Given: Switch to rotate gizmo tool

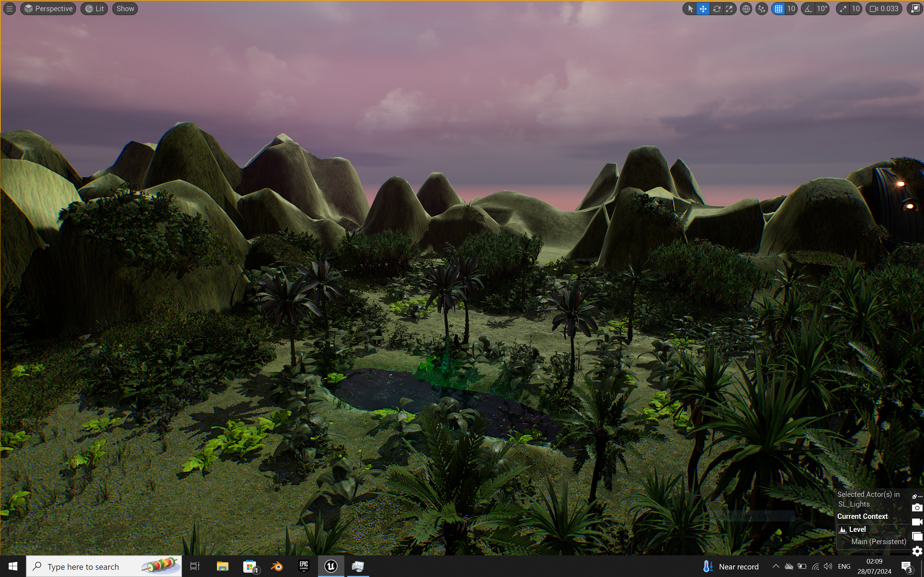Looking at the screenshot, I should [716, 9].
